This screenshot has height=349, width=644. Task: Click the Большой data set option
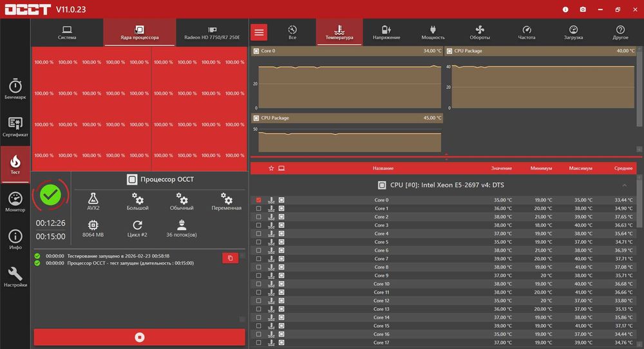tap(138, 201)
